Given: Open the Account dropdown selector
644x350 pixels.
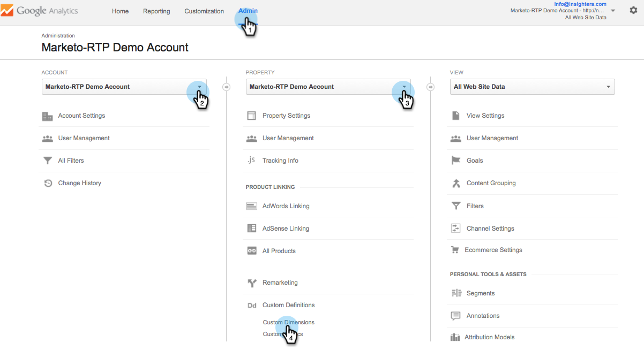Looking at the screenshot, I should tap(124, 87).
